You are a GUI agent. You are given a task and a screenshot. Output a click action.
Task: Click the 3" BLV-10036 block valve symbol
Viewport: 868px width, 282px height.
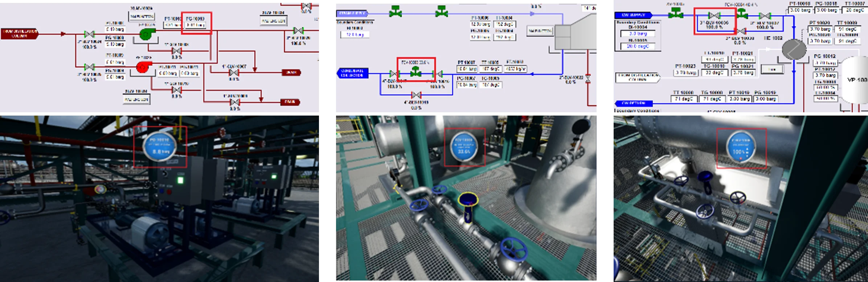[x=714, y=16]
